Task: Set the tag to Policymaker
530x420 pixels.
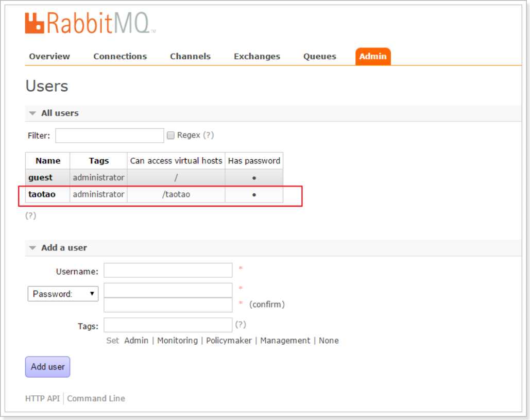Action: (x=229, y=341)
